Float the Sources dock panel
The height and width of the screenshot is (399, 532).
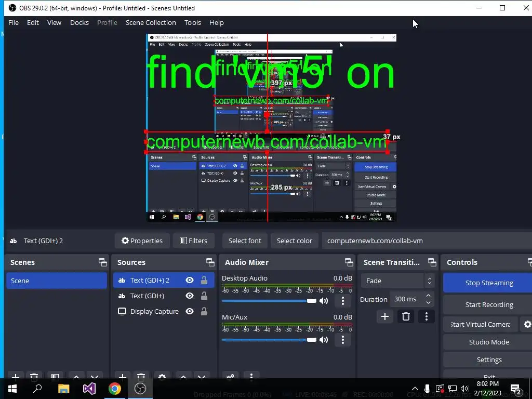tap(210, 262)
